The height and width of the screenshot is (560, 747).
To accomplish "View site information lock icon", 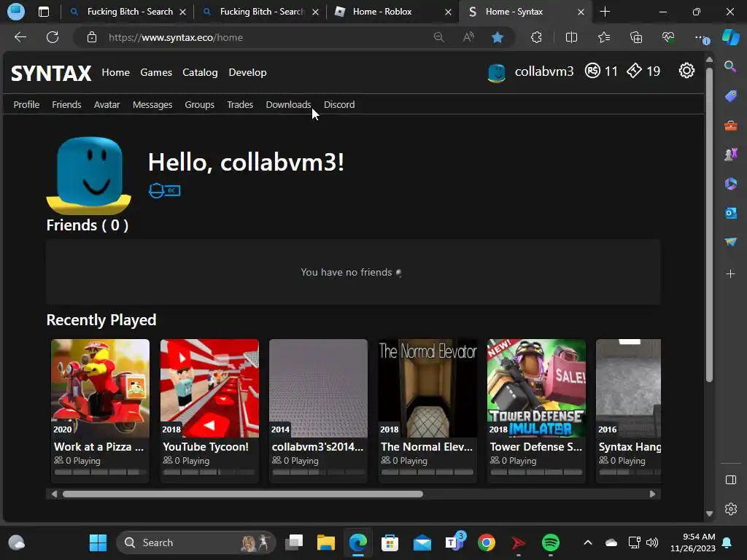I will click(92, 37).
